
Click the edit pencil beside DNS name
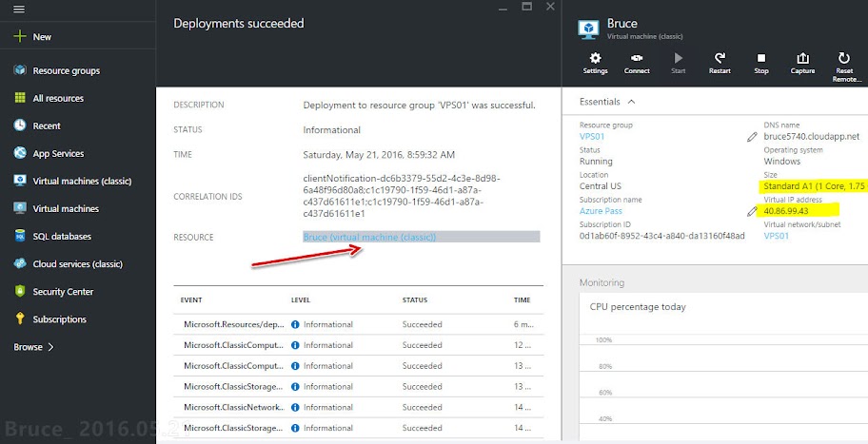(x=752, y=137)
